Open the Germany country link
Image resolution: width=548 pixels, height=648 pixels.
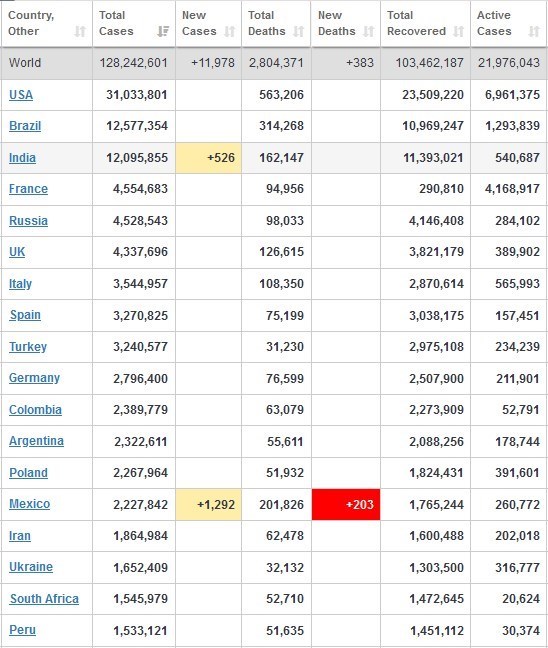click(34, 378)
